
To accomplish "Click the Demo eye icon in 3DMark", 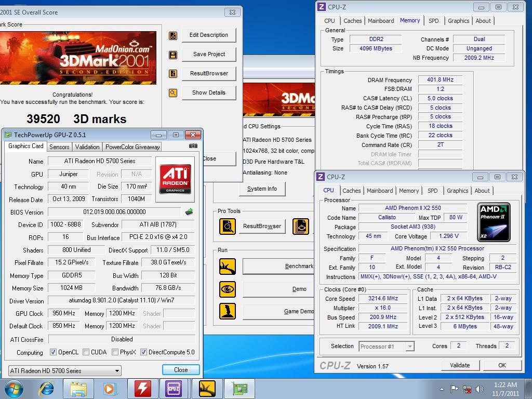I will (x=228, y=289).
